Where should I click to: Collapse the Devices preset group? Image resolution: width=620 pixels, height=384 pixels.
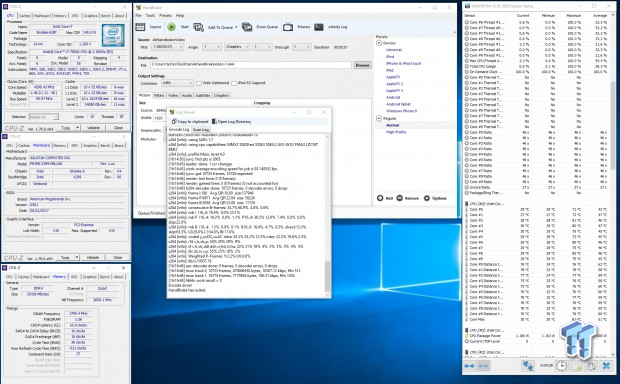(379, 43)
